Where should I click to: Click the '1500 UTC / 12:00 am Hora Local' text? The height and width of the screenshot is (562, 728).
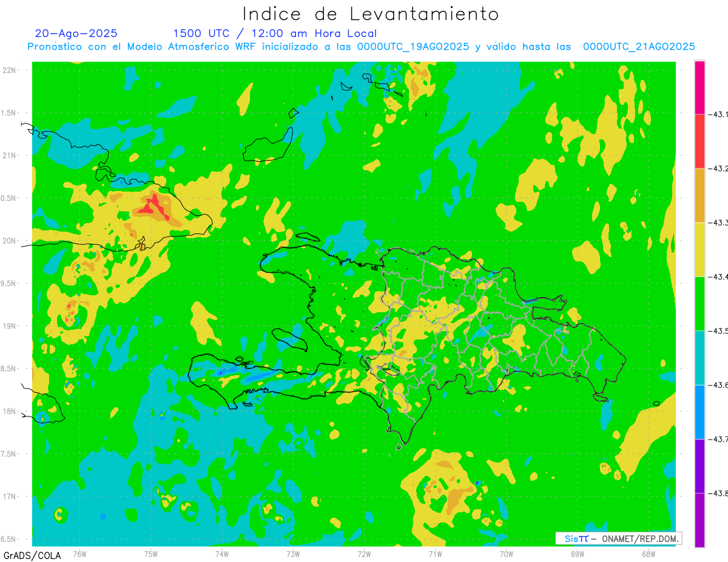click(x=275, y=33)
